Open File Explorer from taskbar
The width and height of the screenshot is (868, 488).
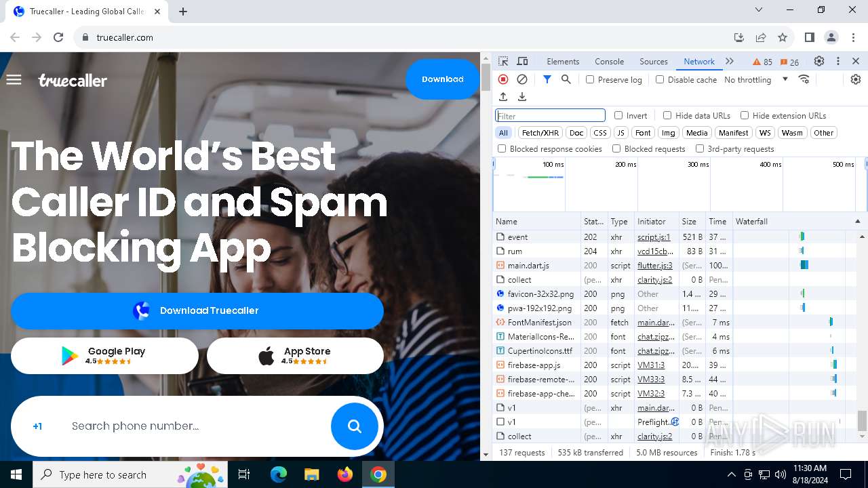[311, 474]
